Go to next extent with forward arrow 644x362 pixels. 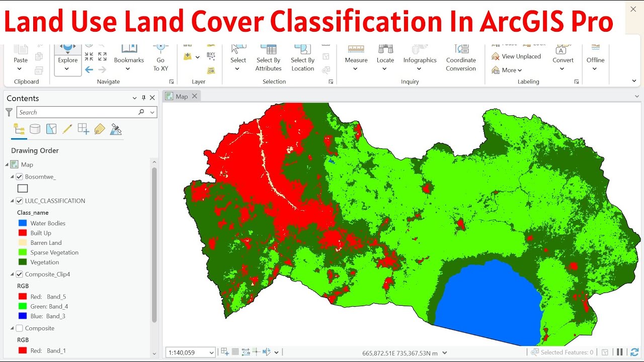coord(102,70)
